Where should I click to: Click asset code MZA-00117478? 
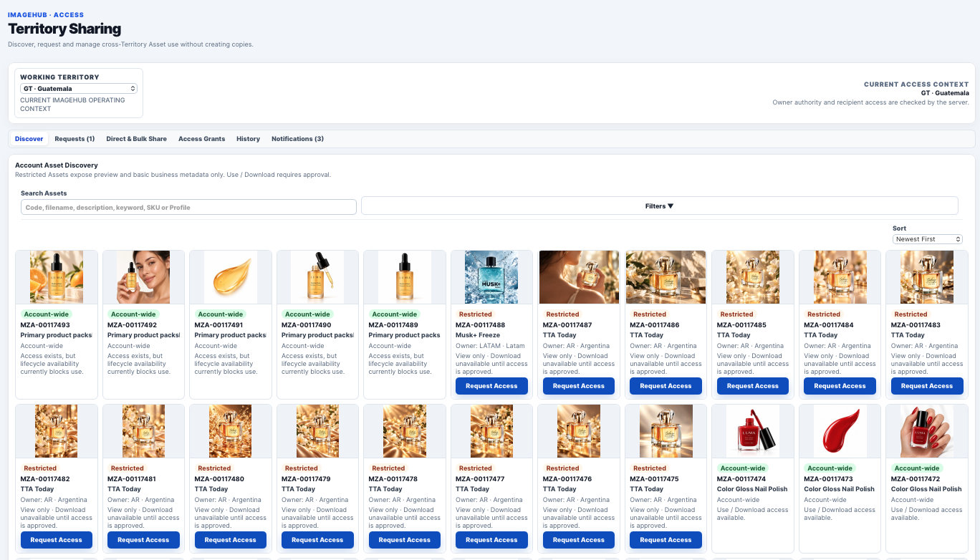pyautogui.click(x=393, y=479)
